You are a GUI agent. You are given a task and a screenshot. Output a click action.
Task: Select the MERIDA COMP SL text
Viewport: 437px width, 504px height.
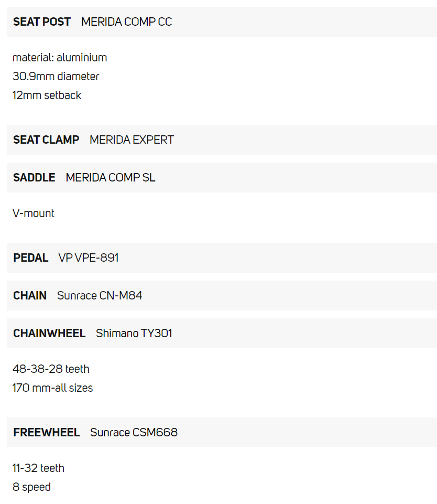click(111, 178)
